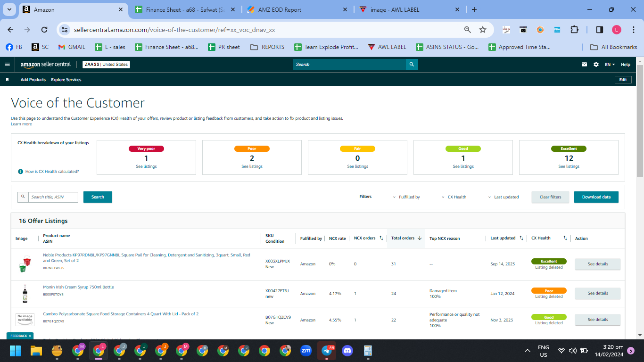Switch to the image - AWL LABEL tab
644x362 pixels.
408,9
